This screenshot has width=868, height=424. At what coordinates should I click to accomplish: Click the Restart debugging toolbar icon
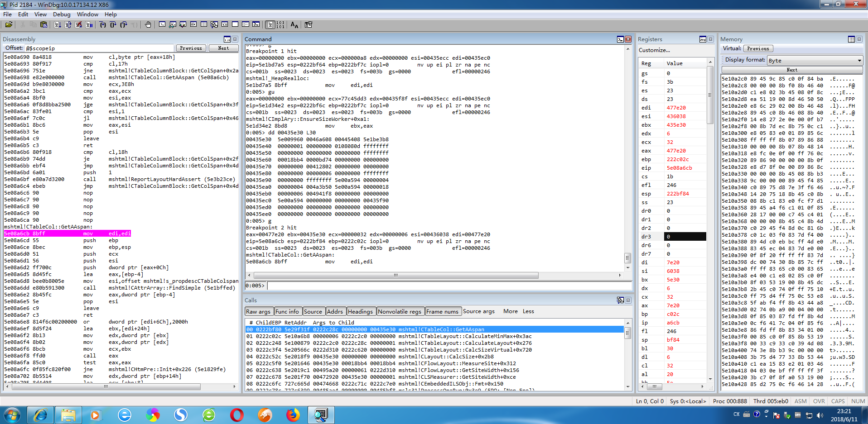(68, 24)
